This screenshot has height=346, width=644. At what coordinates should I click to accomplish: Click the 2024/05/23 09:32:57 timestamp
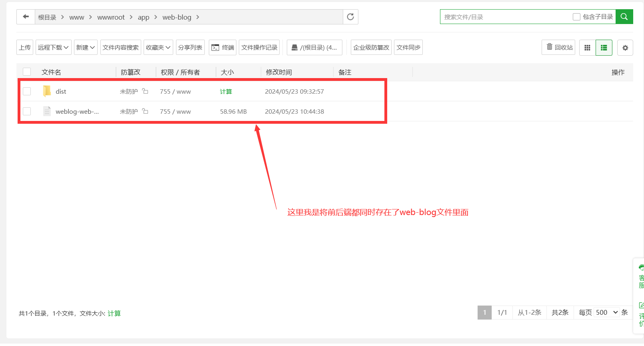point(294,91)
